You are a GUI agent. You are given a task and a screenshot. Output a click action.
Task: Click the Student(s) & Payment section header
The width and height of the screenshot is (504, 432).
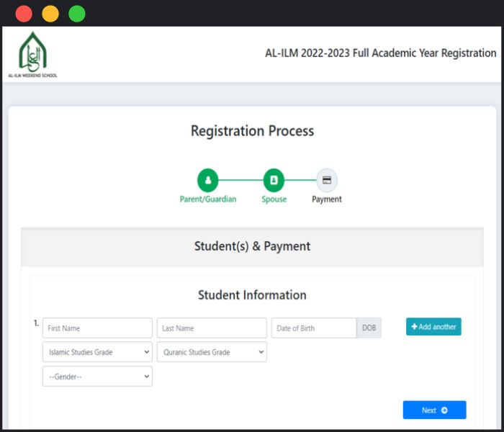(252, 246)
